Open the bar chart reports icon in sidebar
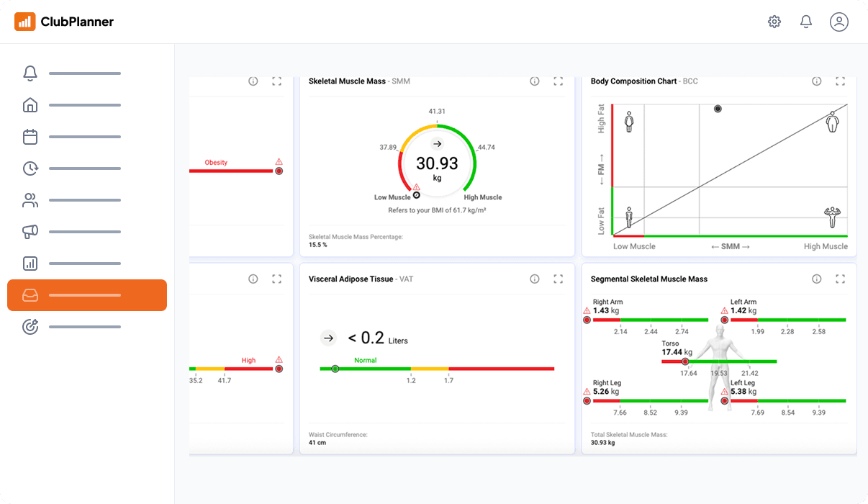 click(x=30, y=264)
